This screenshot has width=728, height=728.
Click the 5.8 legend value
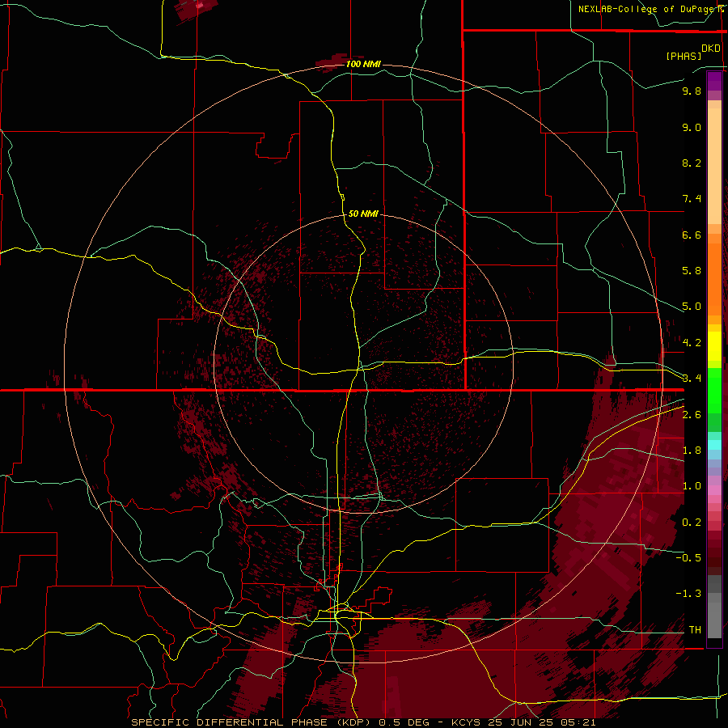692,271
